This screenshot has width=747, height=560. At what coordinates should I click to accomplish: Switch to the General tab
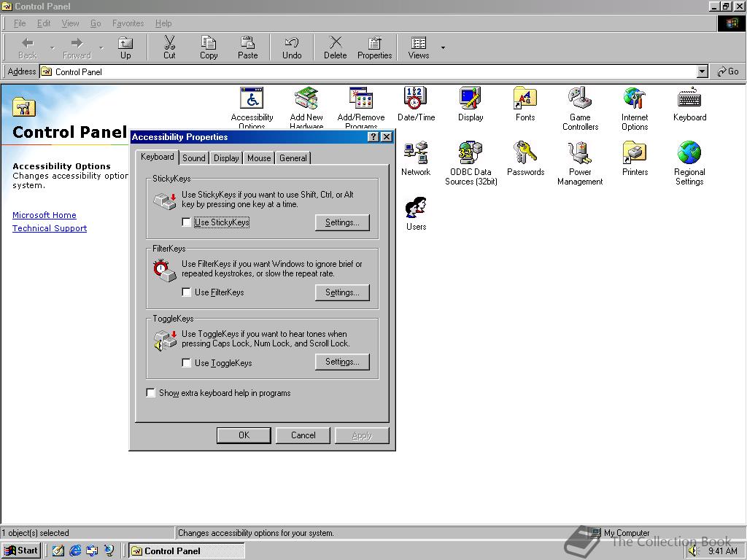[x=293, y=158]
